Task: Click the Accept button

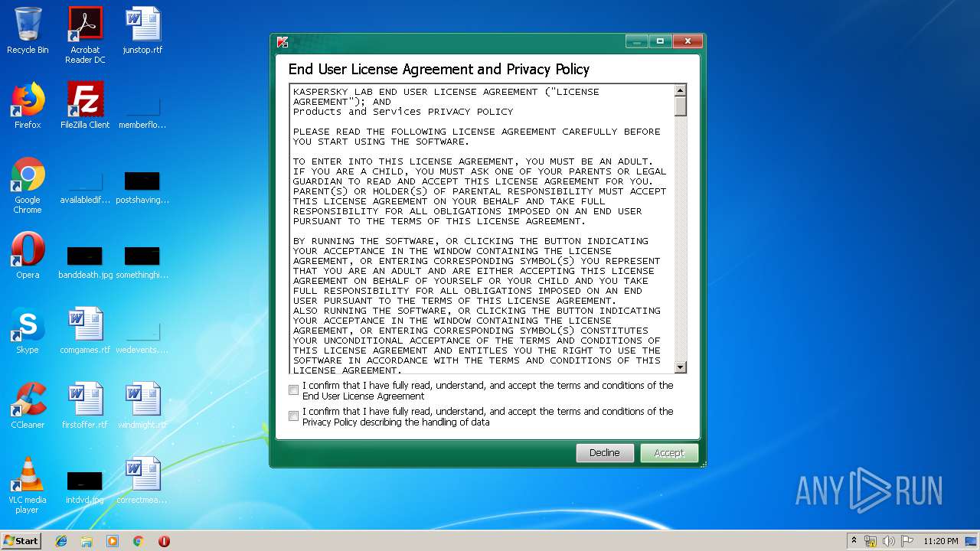Action: click(x=669, y=453)
